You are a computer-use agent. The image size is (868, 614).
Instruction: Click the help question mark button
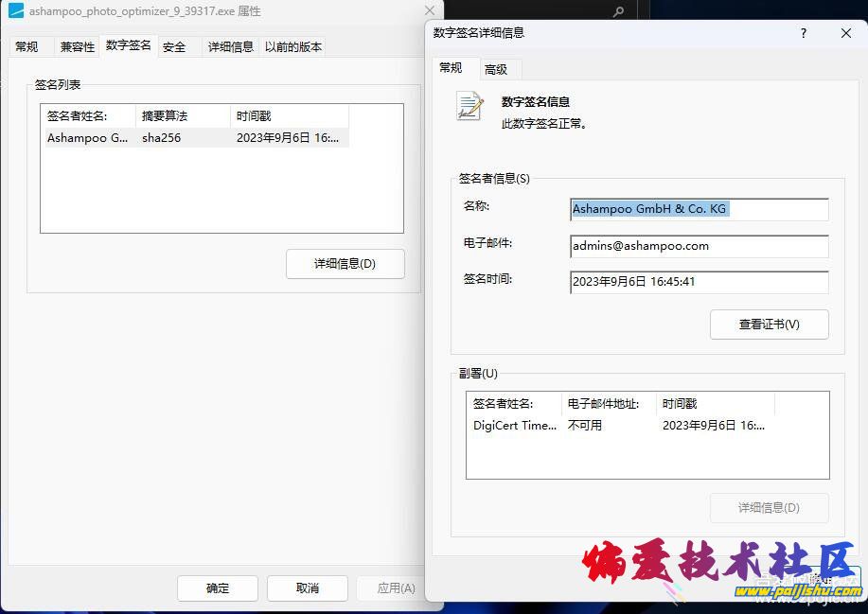804,33
